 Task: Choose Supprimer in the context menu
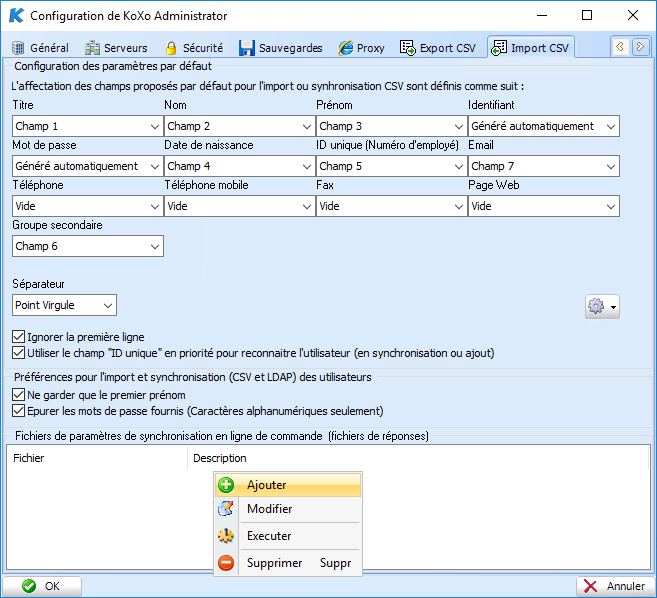[x=288, y=562]
